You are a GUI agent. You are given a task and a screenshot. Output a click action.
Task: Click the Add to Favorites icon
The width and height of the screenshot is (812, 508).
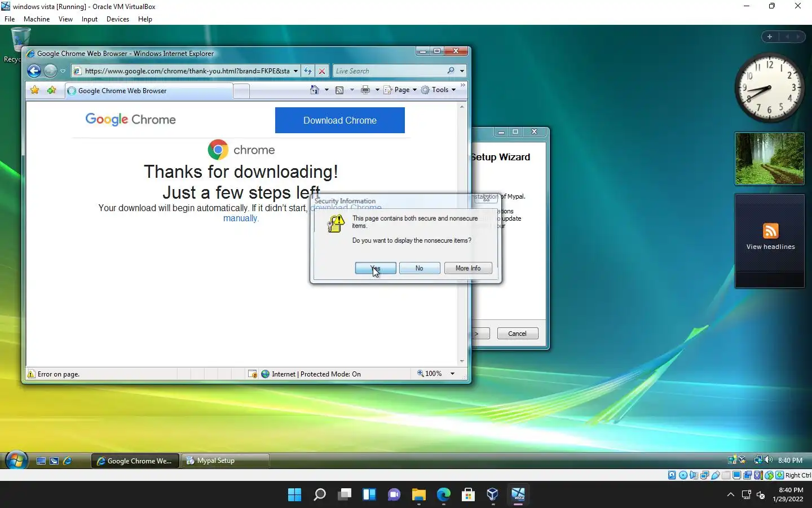pyautogui.click(x=51, y=90)
